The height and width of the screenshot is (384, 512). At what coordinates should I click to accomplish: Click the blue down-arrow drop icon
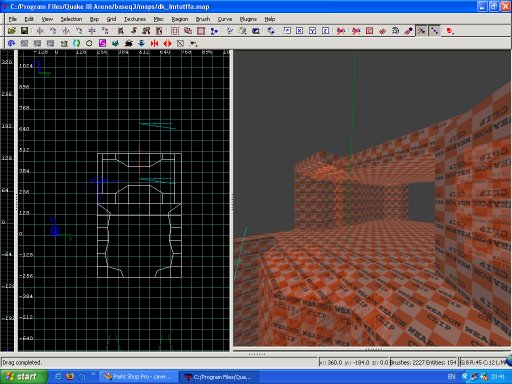141,43
